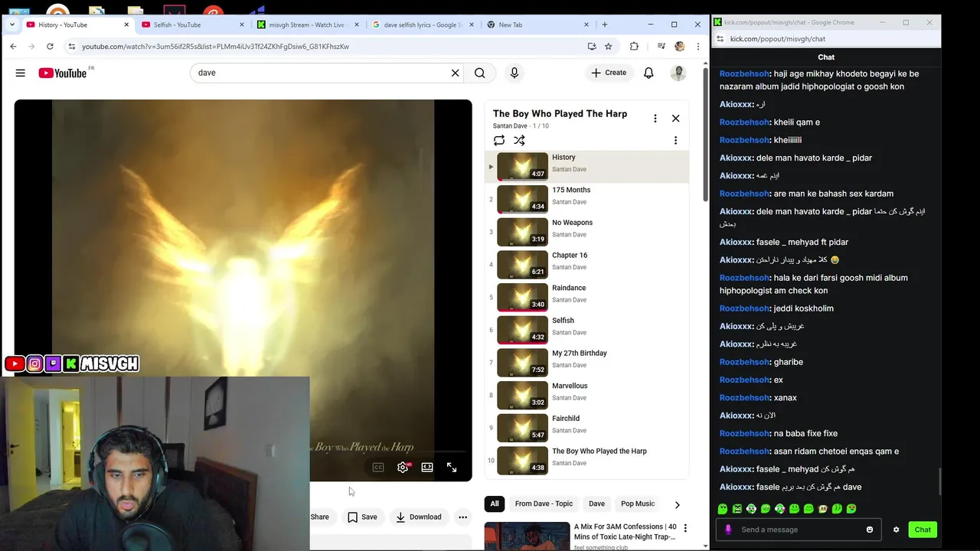Image resolution: width=980 pixels, height=551 pixels.
Task: Install app icon in address bar
Action: coord(592,47)
